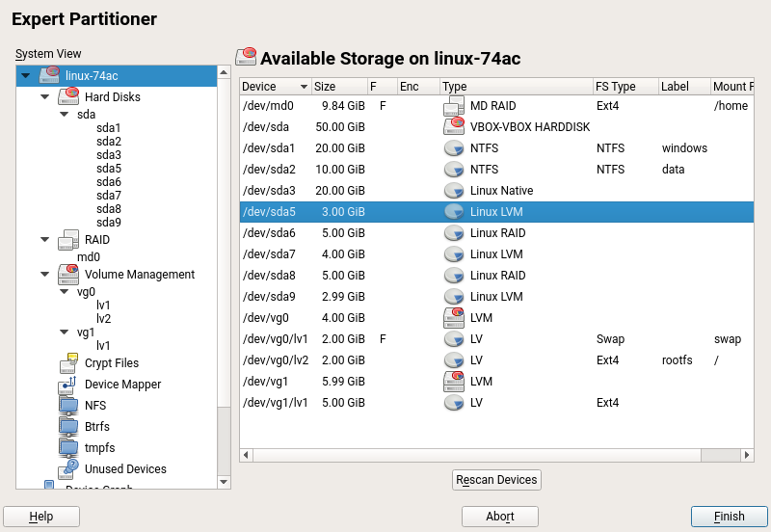Click the RAID icon in the tree
Image resolution: width=771 pixels, height=532 pixels.
(68, 240)
